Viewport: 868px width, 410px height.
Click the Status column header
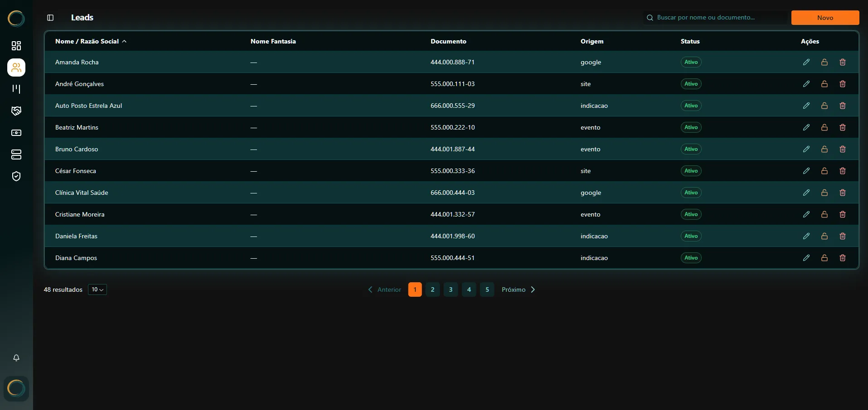point(690,41)
